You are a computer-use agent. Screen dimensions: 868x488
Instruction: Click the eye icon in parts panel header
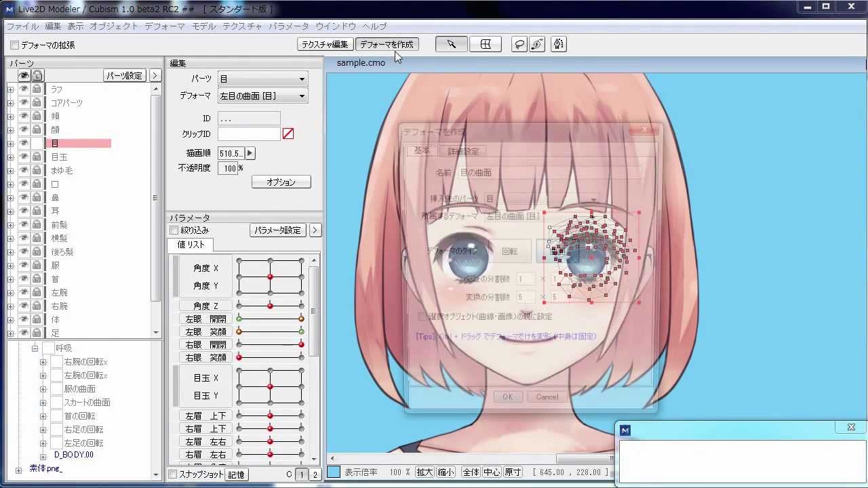pyautogui.click(x=24, y=76)
